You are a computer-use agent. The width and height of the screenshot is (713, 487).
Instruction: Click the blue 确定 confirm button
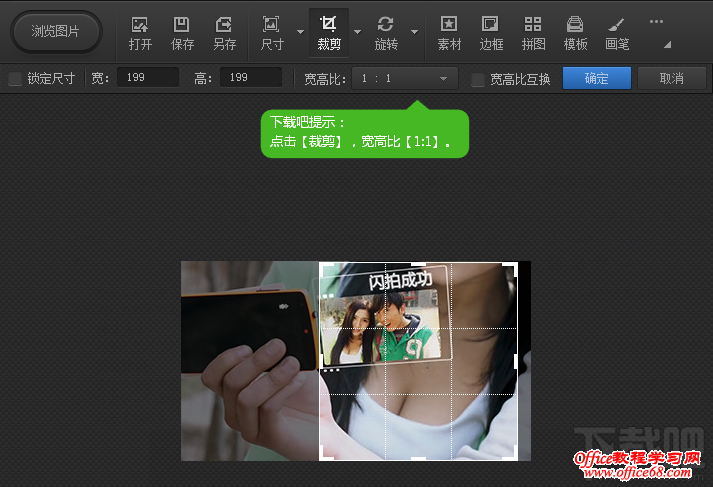pyautogui.click(x=596, y=78)
